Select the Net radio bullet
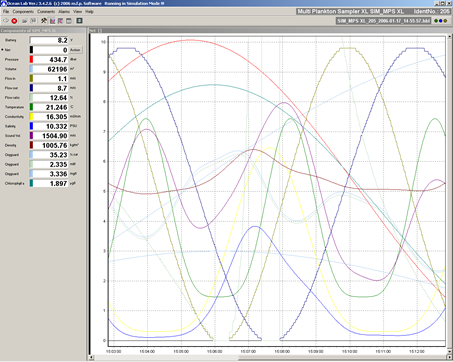Image resolution: width=453 pixels, height=362 pixels. click(x=2, y=50)
